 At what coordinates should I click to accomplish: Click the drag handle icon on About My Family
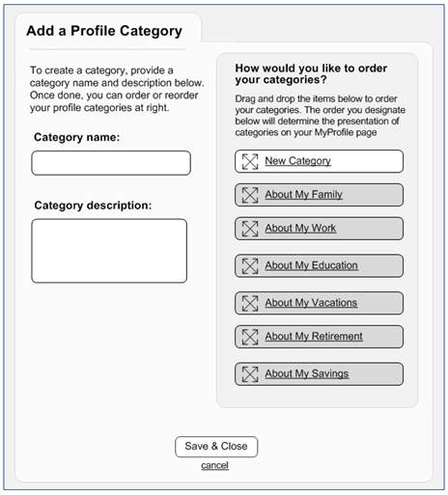[x=250, y=195]
